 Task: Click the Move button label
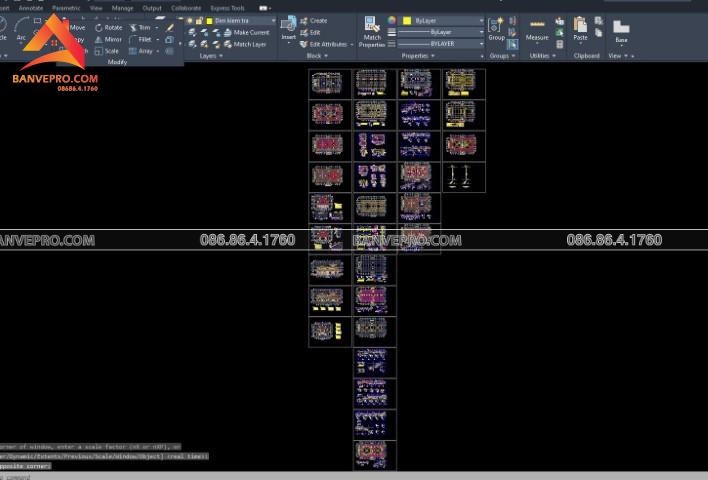click(x=78, y=28)
